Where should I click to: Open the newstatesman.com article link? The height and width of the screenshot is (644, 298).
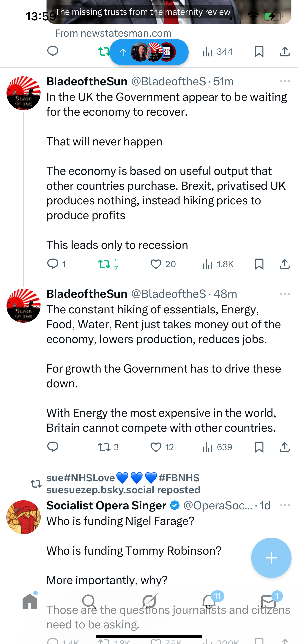click(113, 33)
